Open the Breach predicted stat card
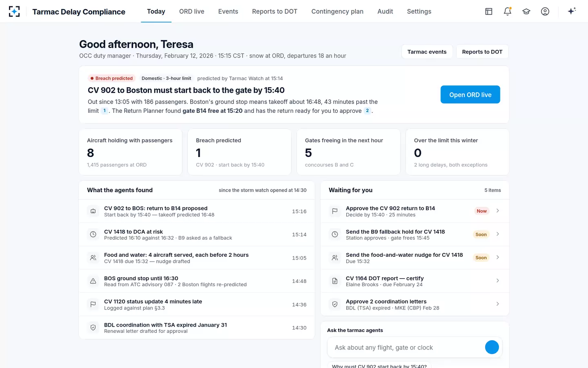 [239, 152]
